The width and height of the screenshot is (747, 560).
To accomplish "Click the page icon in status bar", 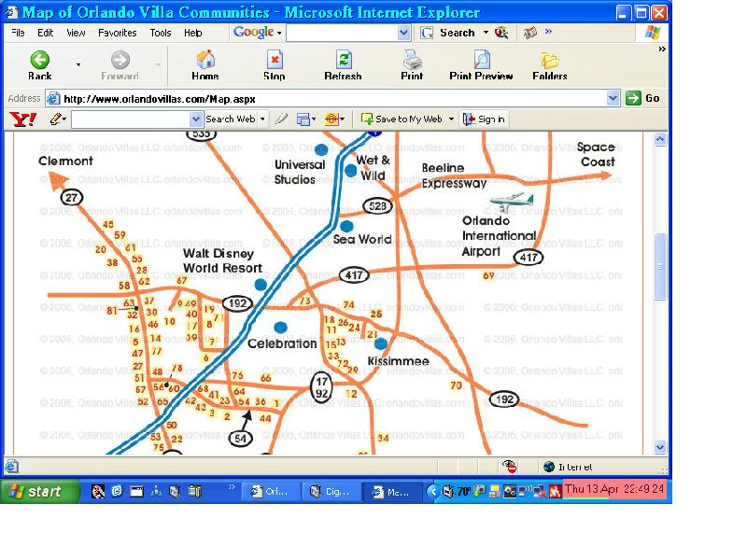I will (12, 466).
